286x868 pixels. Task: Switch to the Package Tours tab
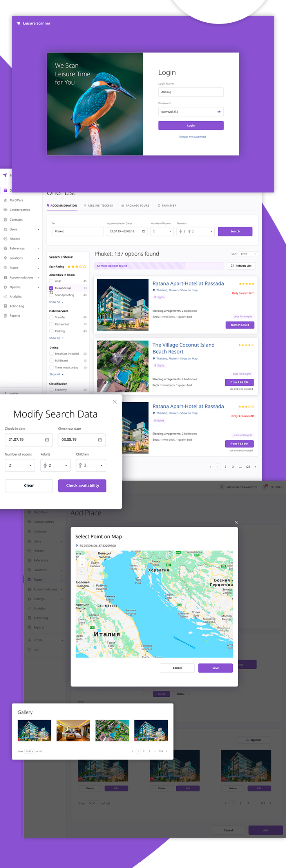(x=135, y=205)
